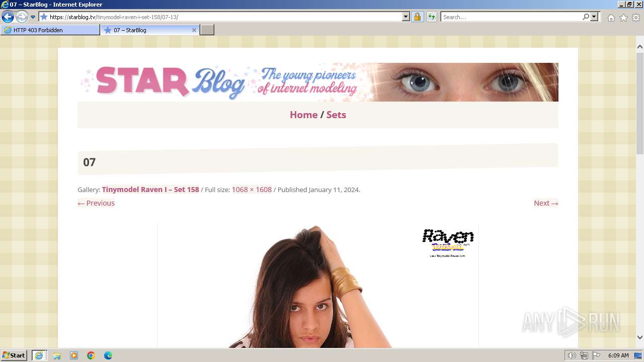The width and height of the screenshot is (644, 362).
Task: Go to the Next link
Action: pos(546,203)
